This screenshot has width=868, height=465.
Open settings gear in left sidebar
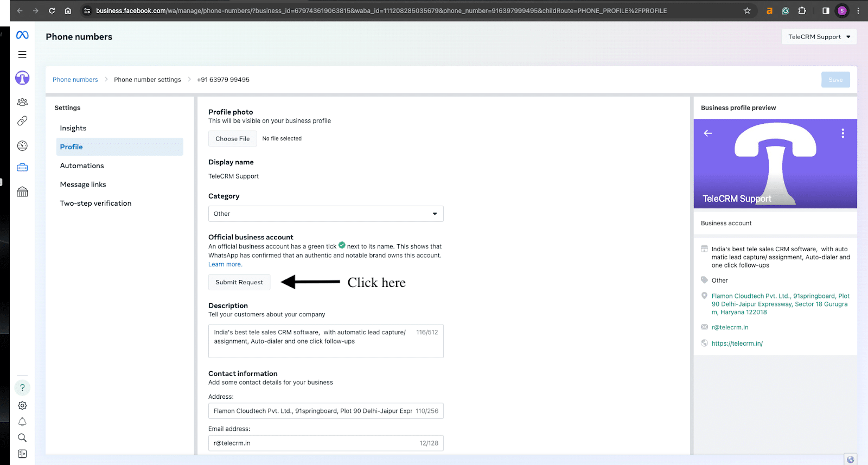click(x=22, y=405)
